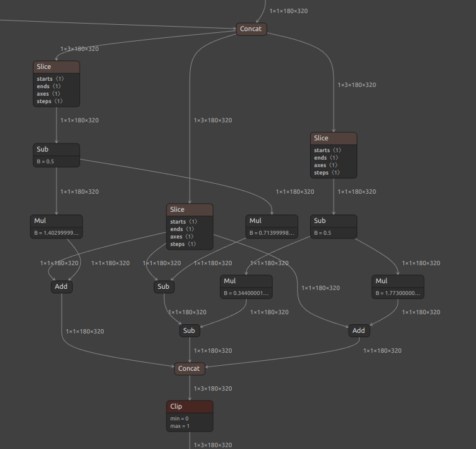476x449 pixels.
Task: Click edge label just below Mul 1.77300000
Action: (x=421, y=312)
